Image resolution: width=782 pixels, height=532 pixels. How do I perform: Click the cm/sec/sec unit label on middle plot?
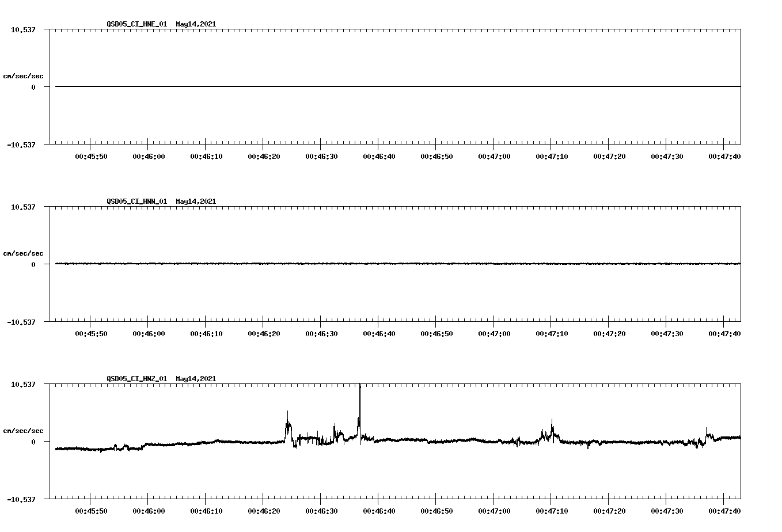24,253
